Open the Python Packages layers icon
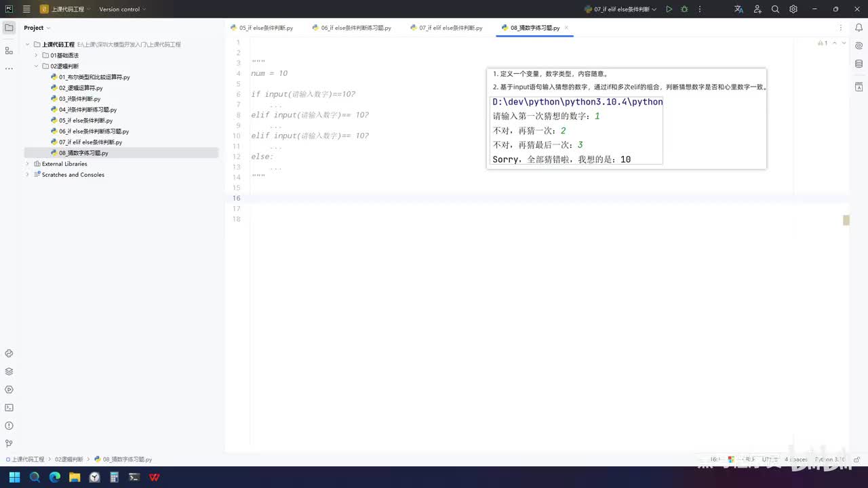The width and height of the screenshot is (868, 488). click(9, 371)
